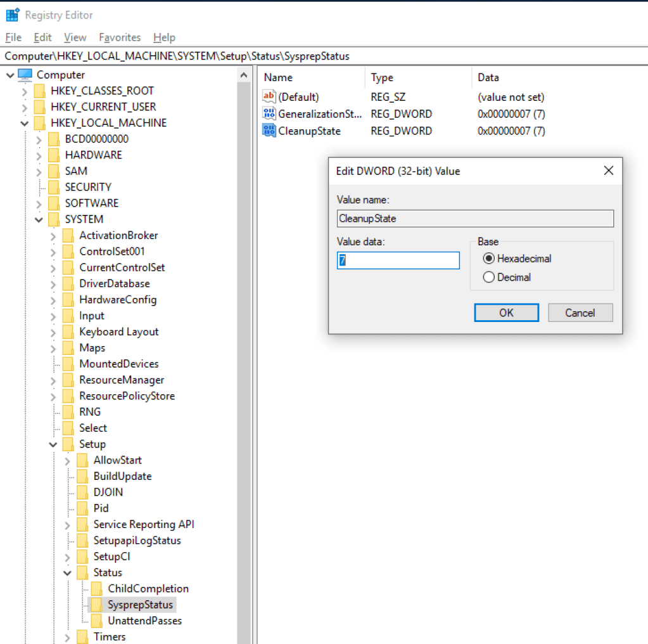The height and width of the screenshot is (644, 648).
Task: Click the CleanupState DWORD value icon
Action: click(x=269, y=131)
